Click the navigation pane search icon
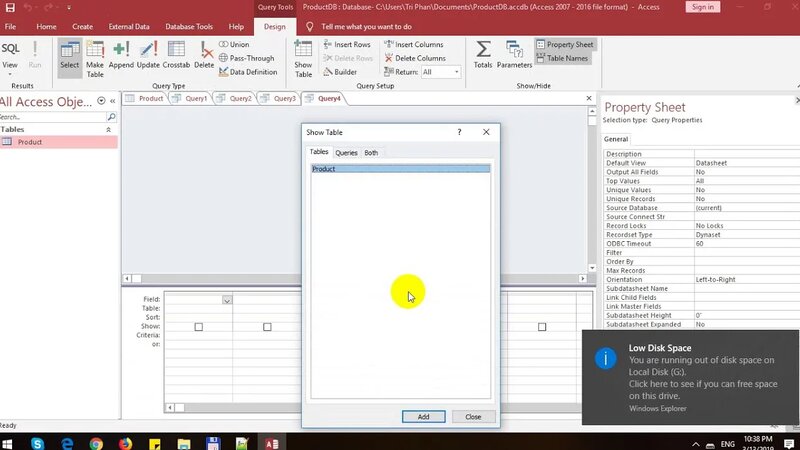The width and height of the screenshot is (800, 450). pyautogui.click(x=111, y=117)
